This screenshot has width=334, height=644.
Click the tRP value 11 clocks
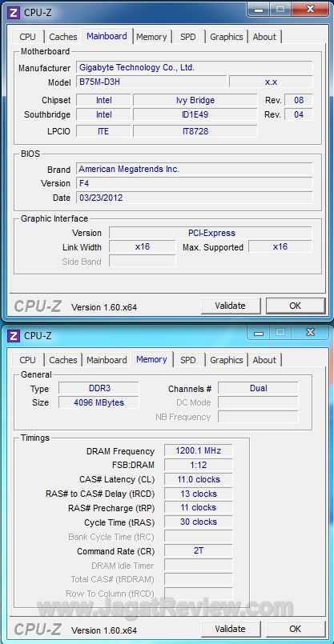tap(199, 508)
